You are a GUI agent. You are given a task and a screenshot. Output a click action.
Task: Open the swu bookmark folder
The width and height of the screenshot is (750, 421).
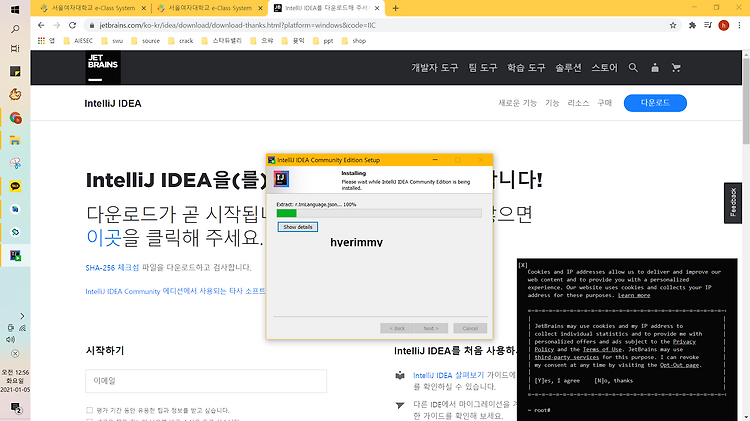(x=112, y=41)
